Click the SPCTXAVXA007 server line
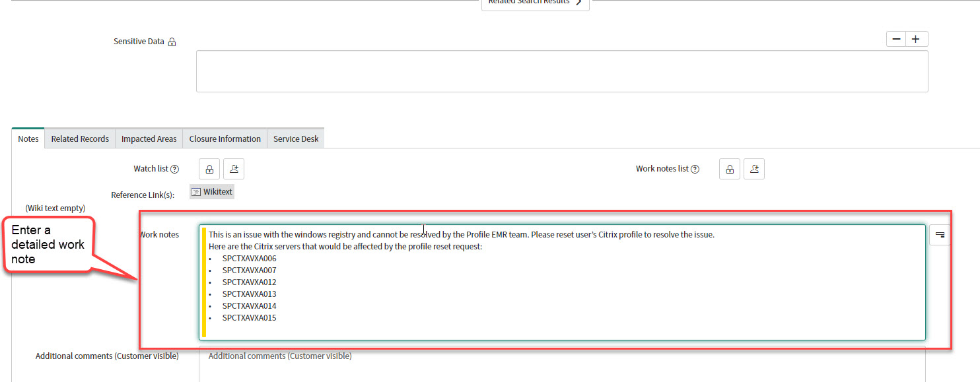This screenshot has width=980, height=382. tap(249, 271)
